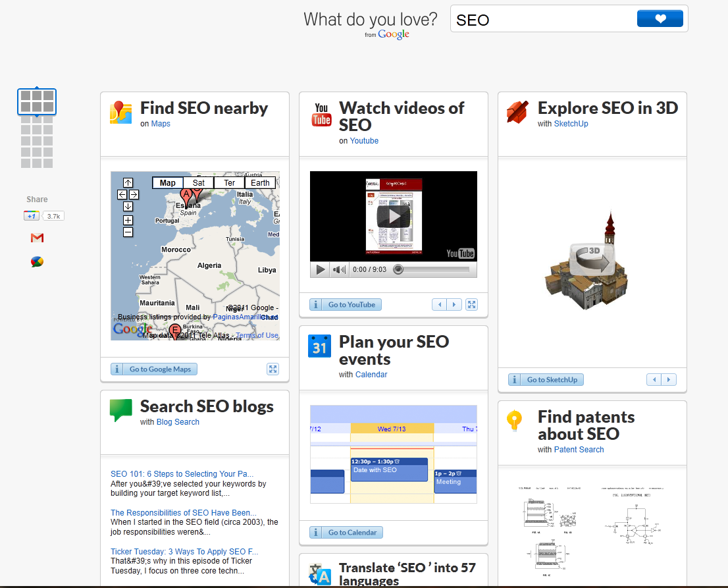The width and height of the screenshot is (728, 588).
Task: Zoom out on the map
Action: pos(128,232)
